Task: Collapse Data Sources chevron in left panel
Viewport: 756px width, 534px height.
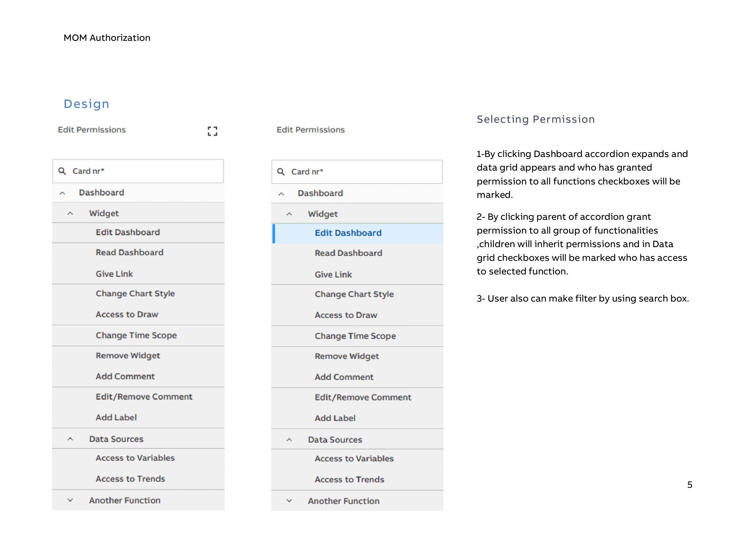Action: 70,439
